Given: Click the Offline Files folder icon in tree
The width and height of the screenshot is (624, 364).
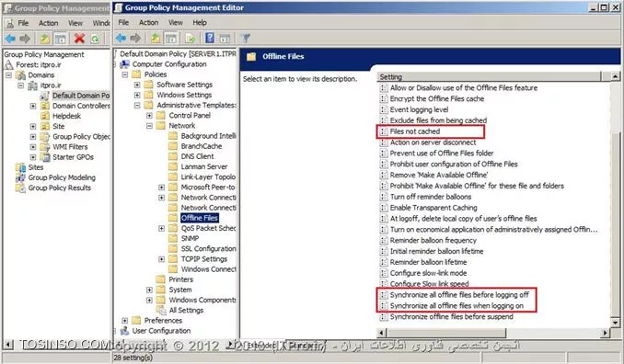Looking at the screenshot, I should click(x=173, y=218).
